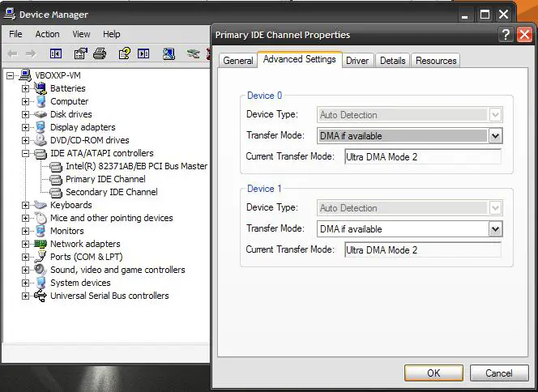Image resolution: width=538 pixels, height=392 pixels.
Task: Open the Action menu
Action: (x=47, y=34)
